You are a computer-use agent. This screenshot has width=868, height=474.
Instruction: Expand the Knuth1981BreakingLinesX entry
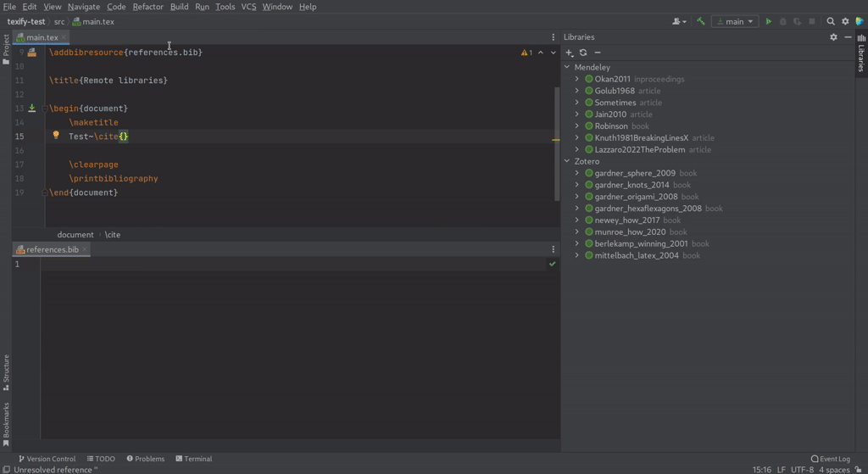pyautogui.click(x=577, y=137)
